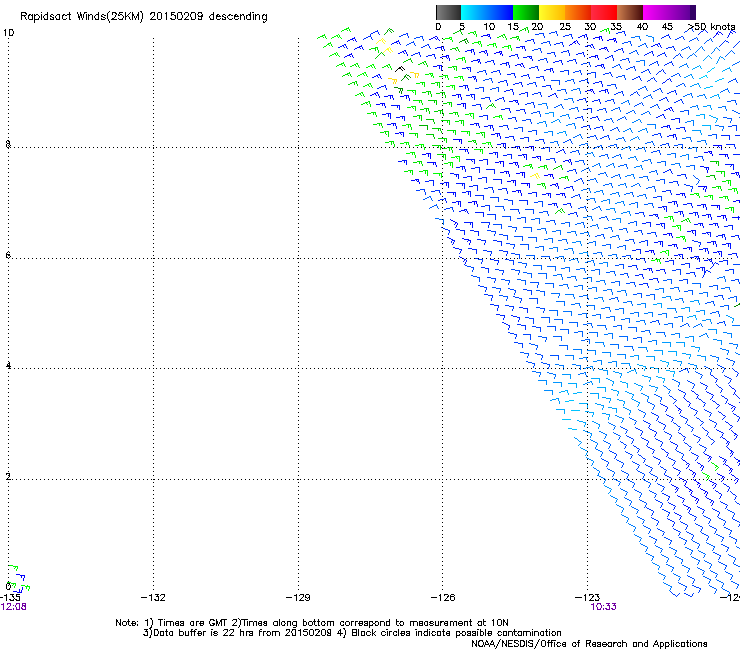Click the orange 25-30 knots legend segment

click(x=578, y=12)
